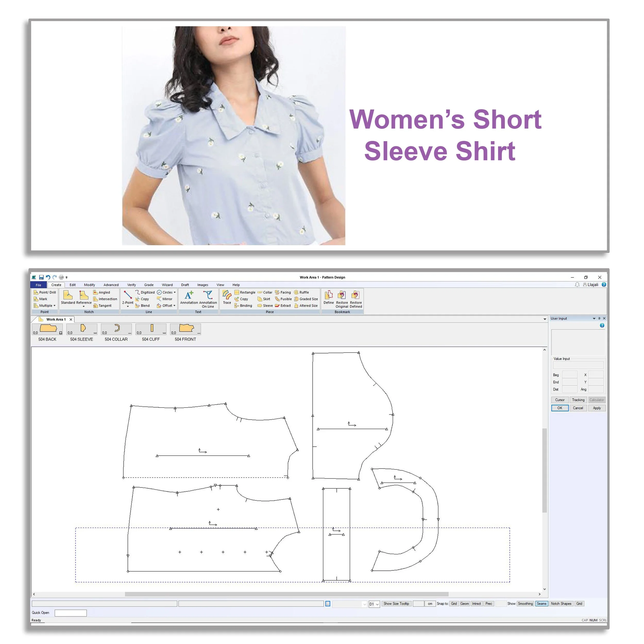
Task: Click Restore Defined bookmark
Action: point(356,299)
